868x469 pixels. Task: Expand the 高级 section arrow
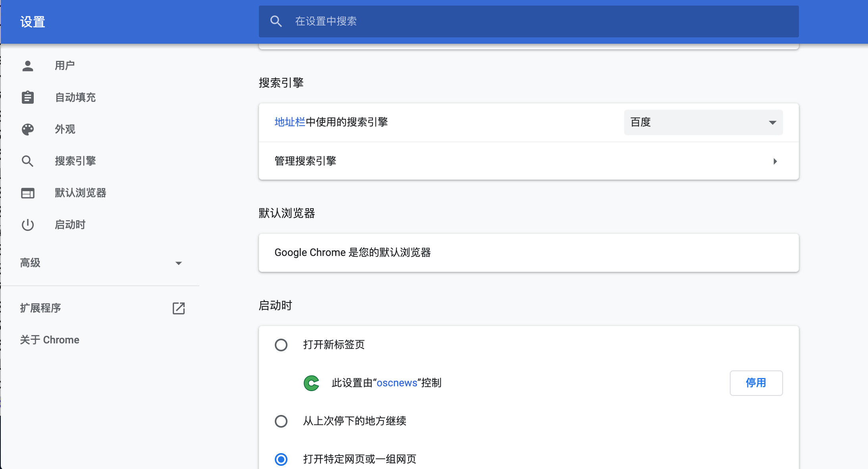coord(179,263)
